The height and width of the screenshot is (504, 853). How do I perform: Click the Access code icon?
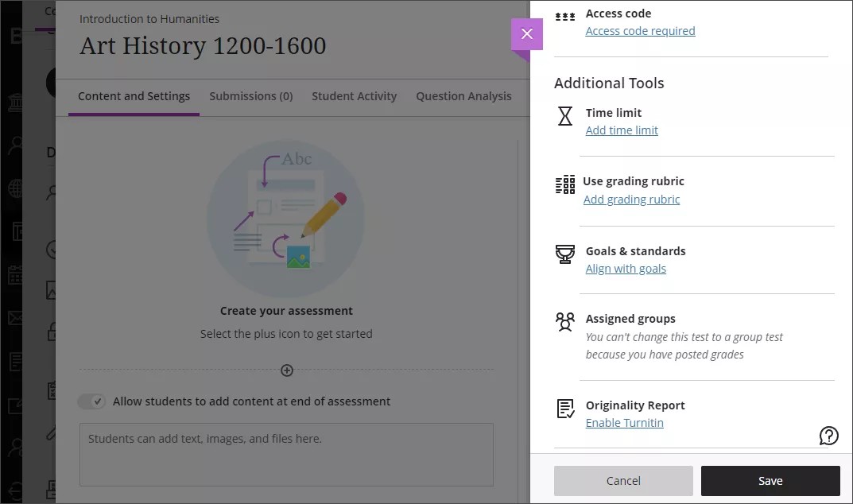[564, 14]
